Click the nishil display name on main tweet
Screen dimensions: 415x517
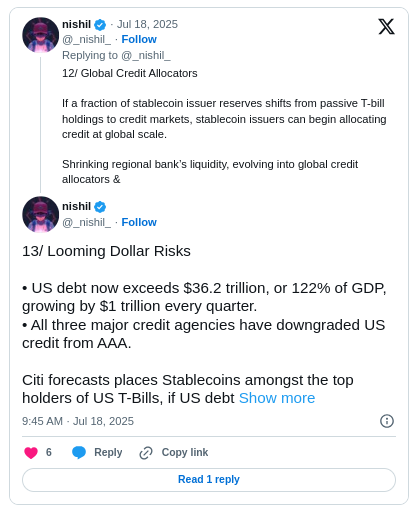point(76,206)
